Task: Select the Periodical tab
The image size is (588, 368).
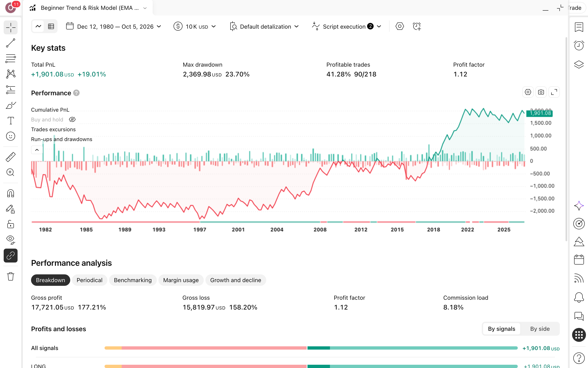Action: click(x=89, y=280)
